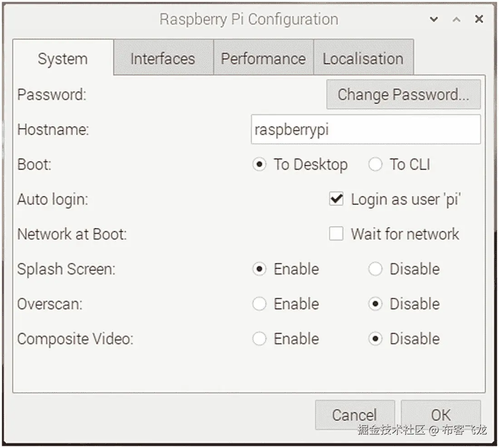Viewport: 499px width, 448px height.
Task: Select 'To Desktop' boot option
Action: pyautogui.click(x=259, y=165)
